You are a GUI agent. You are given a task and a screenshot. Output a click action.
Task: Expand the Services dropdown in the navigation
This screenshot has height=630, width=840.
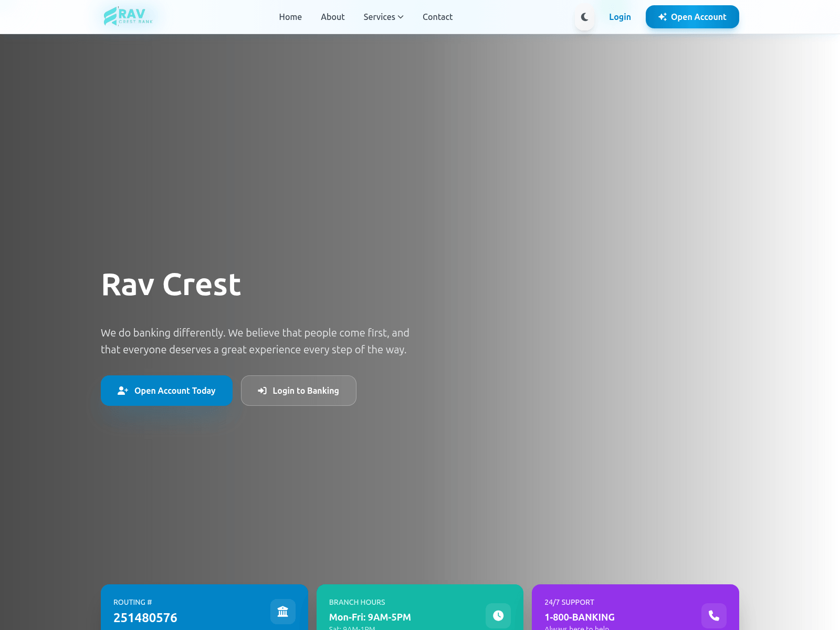coord(383,17)
